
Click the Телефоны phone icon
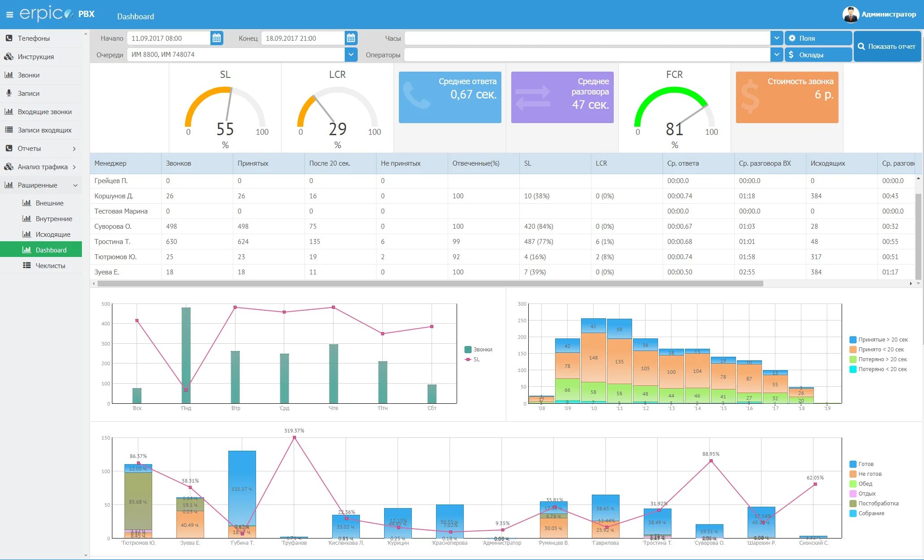pyautogui.click(x=9, y=38)
